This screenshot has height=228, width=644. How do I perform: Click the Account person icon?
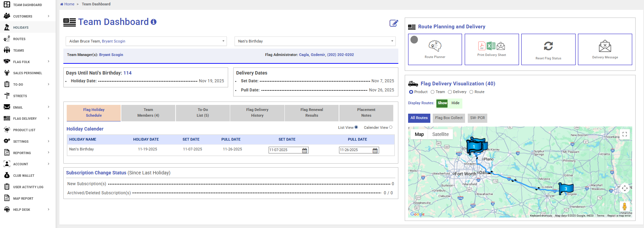coord(7,164)
